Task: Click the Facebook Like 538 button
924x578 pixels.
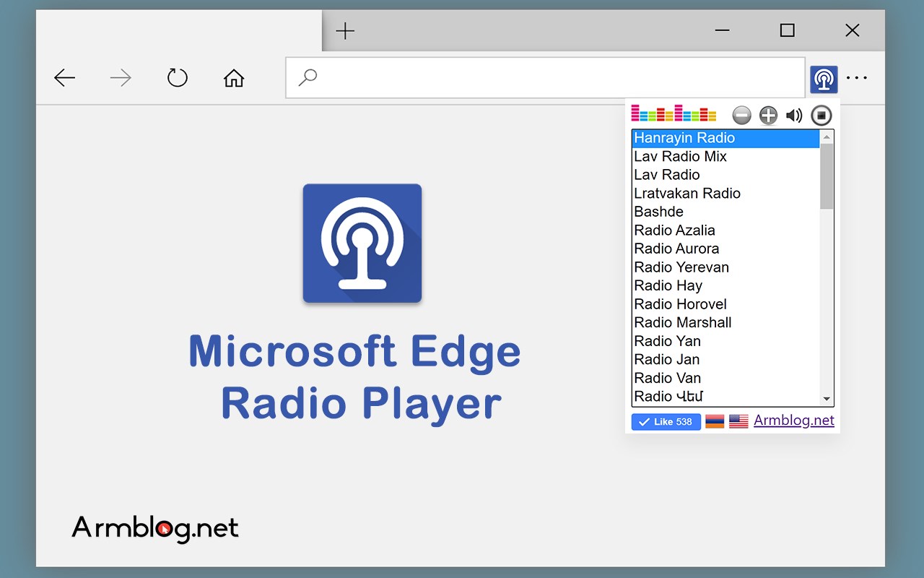Action: click(x=666, y=422)
